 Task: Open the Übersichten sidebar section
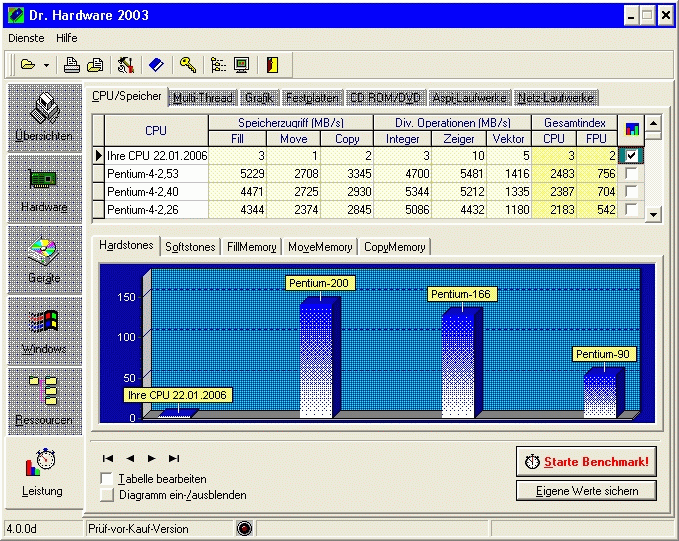click(45, 118)
